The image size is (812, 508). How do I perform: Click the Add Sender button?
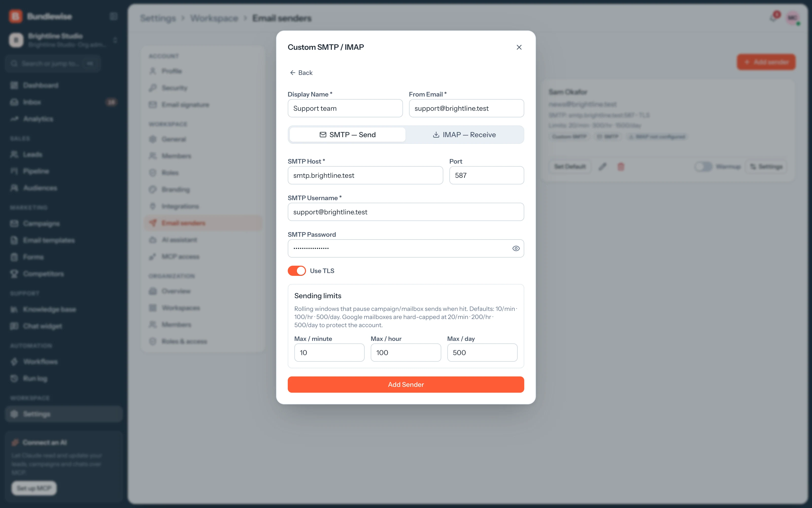click(x=406, y=384)
